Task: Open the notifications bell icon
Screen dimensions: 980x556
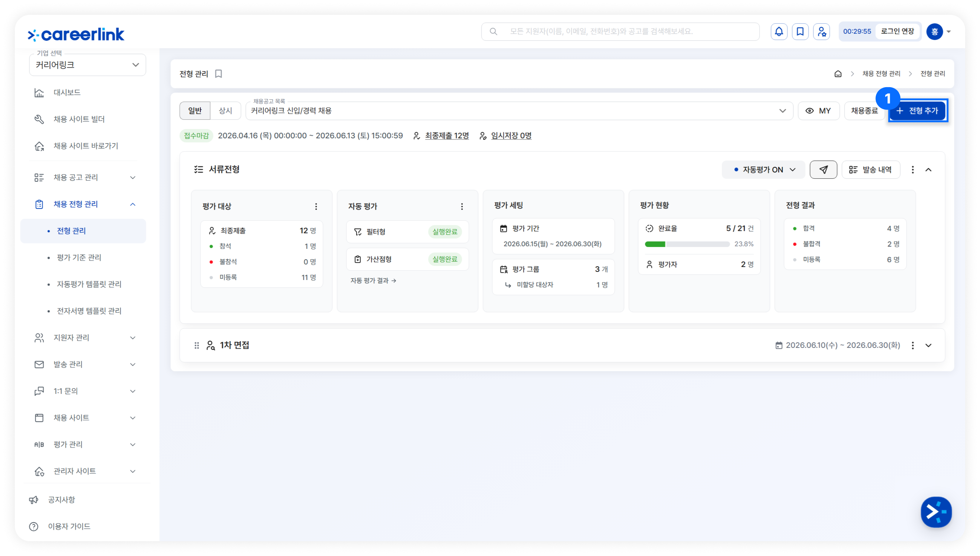Action: point(779,31)
